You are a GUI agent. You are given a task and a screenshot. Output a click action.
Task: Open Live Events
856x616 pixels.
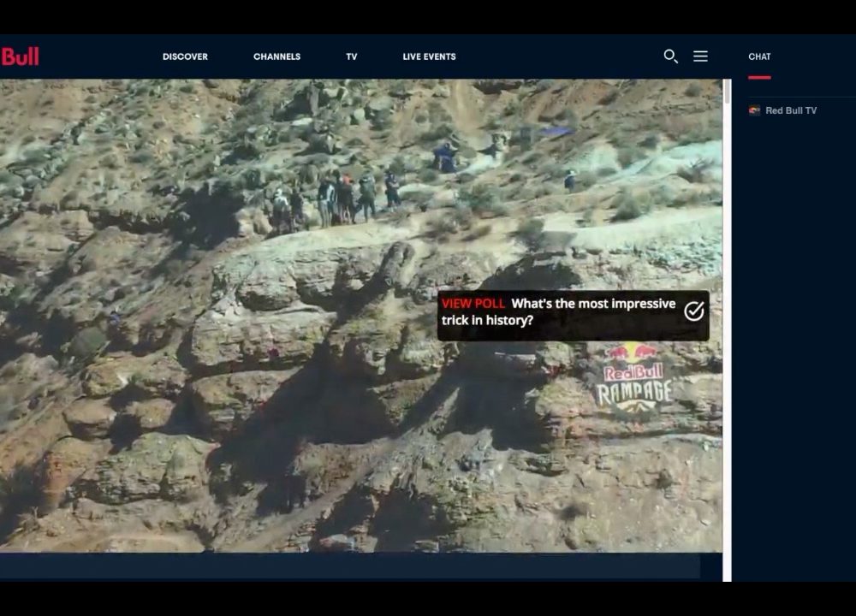[429, 56]
